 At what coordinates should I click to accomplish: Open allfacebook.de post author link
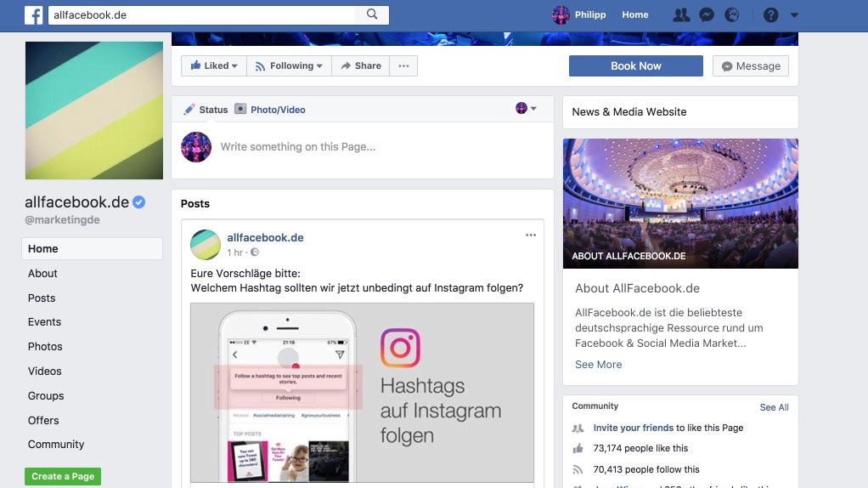click(x=265, y=237)
